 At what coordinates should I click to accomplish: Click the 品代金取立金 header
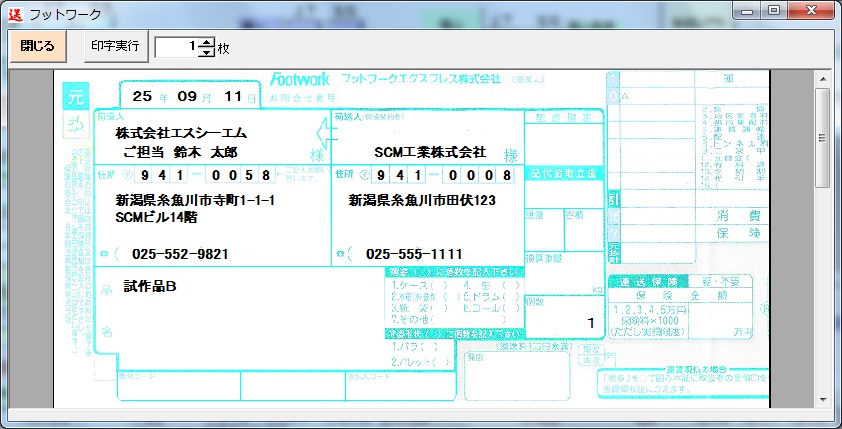pyautogui.click(x=564, y=173)
